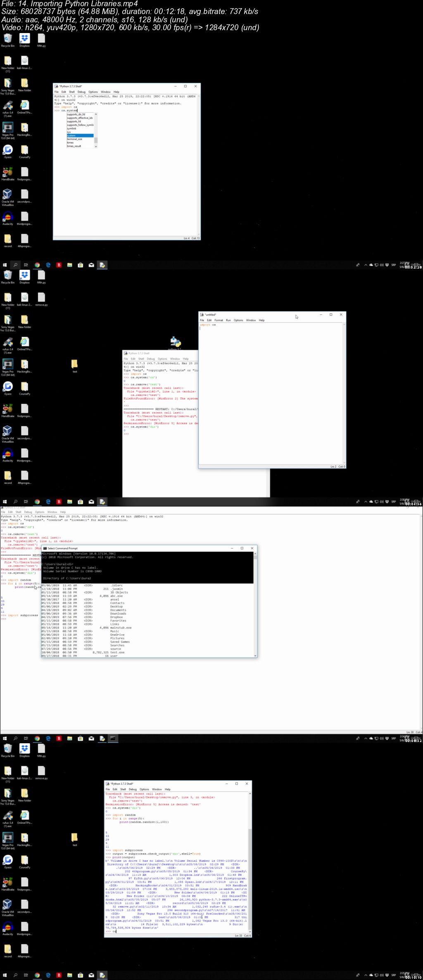The image size is (423, 980).
Task: Open Shell menu in the window showing the autocomplete popup
Action: (72, 92)
